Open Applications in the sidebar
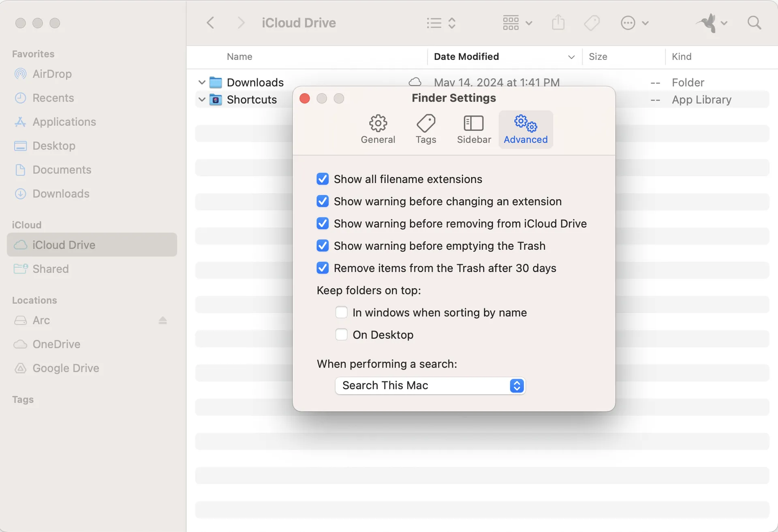The image size is (778, 532). tap(92, 121)
